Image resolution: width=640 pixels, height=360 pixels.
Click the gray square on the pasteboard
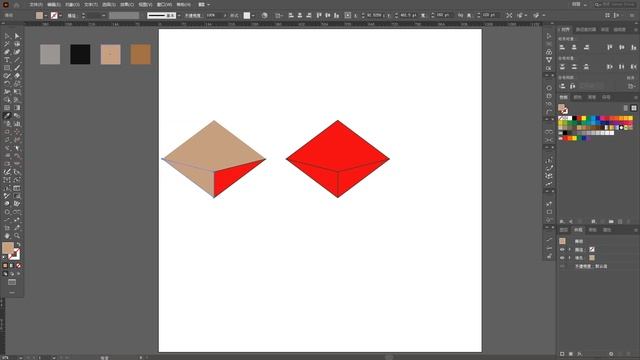click(x=50, y=54)
